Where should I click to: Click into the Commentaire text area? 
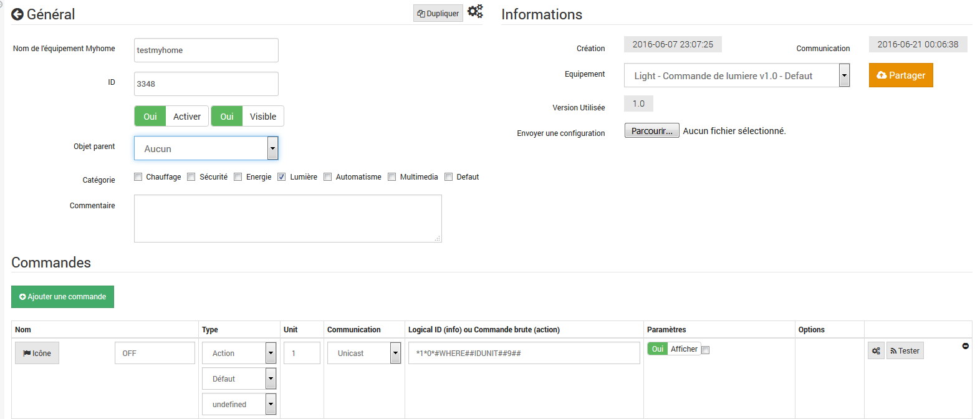pyautogui.click(x=287, y=218)
